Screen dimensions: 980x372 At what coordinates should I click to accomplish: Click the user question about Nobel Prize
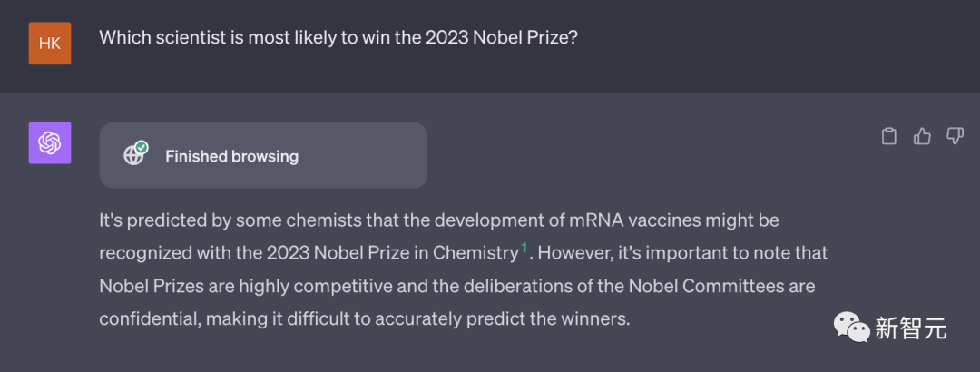coord(338,38)
